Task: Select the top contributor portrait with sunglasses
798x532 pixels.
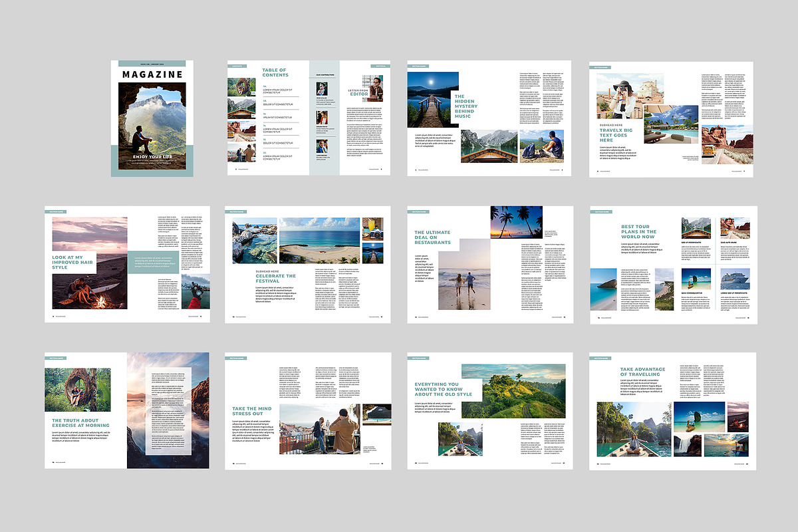Action: [322, 88]
